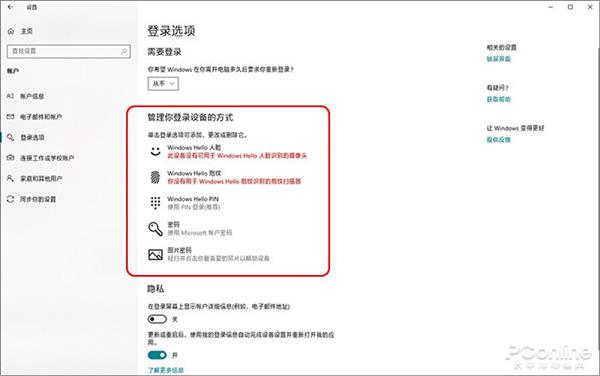Click the 了解更多信息 link
The height and width of the screenshot is (376, 600).
[166, 370]
